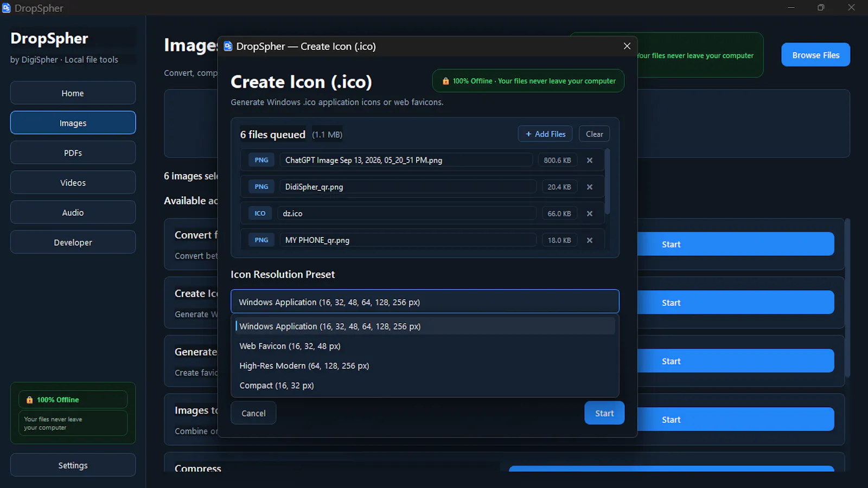Click the lock icon in dialog offline badge
Viewport: 868px width, 488px height.
point(445,81)
